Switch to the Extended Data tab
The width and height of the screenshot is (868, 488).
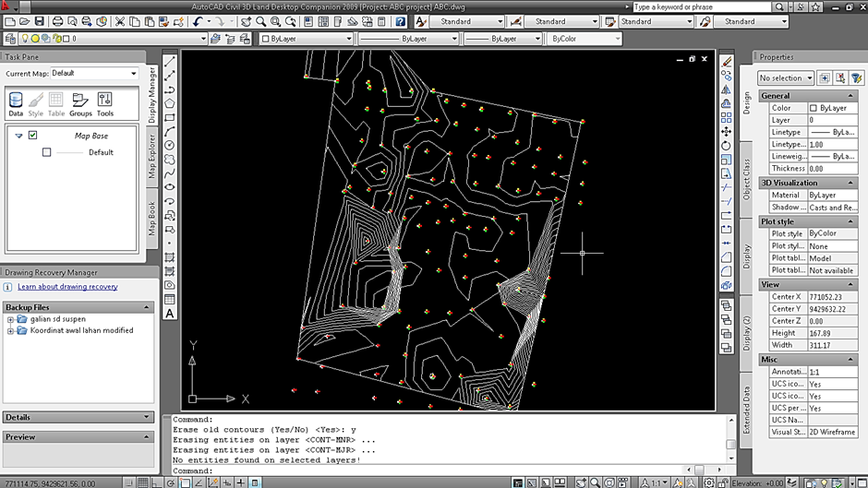(x=746, y=410)
